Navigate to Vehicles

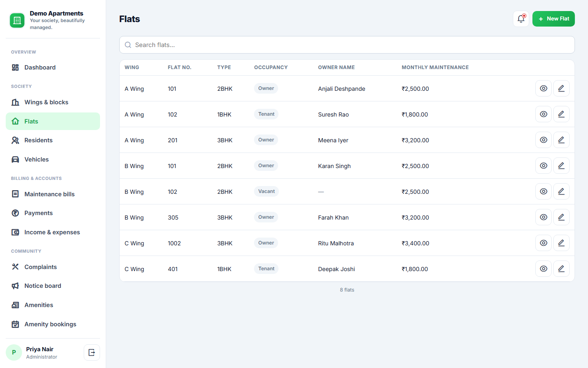pos(53,159)
